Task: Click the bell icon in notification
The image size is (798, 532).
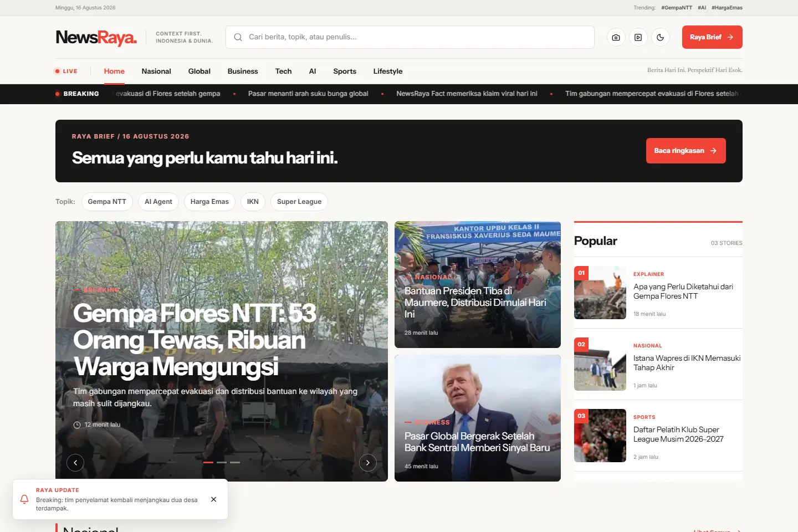Action: tap(24, 499)
